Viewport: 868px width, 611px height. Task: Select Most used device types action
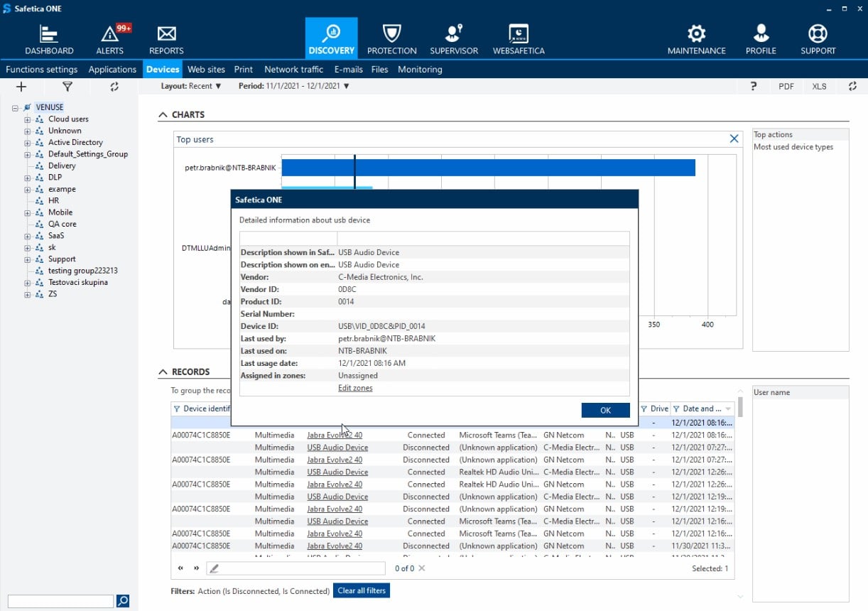(793, 147)
